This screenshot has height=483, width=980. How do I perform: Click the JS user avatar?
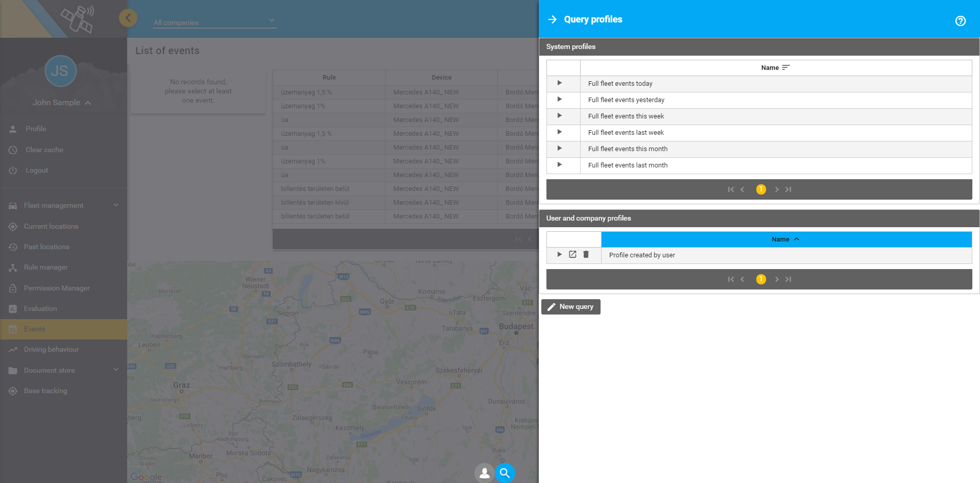point(60,71)
